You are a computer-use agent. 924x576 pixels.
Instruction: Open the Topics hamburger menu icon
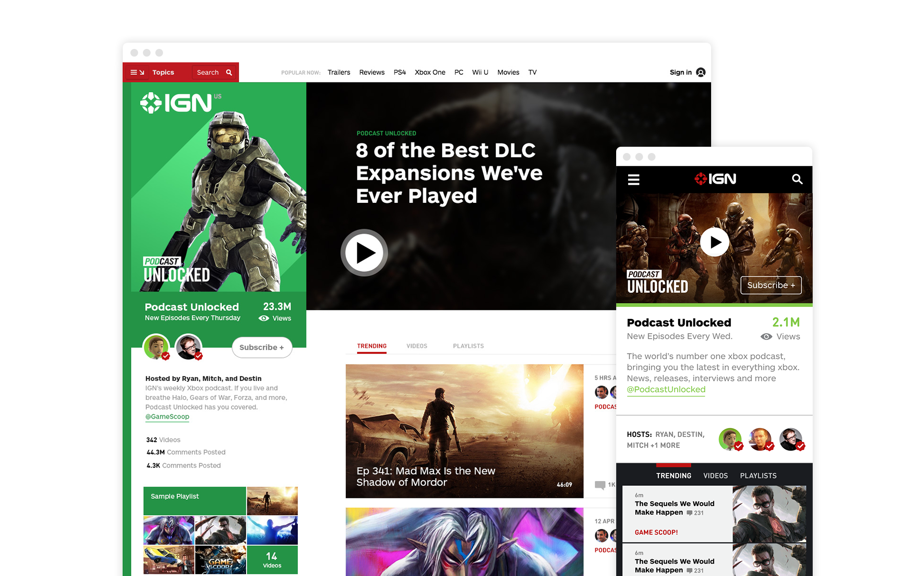137,72
